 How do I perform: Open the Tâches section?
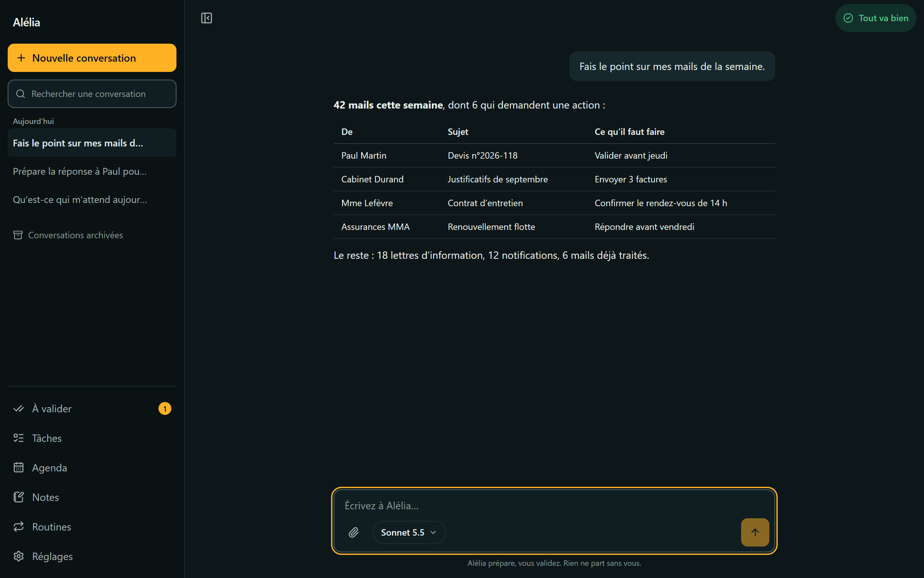pos(92,438)
